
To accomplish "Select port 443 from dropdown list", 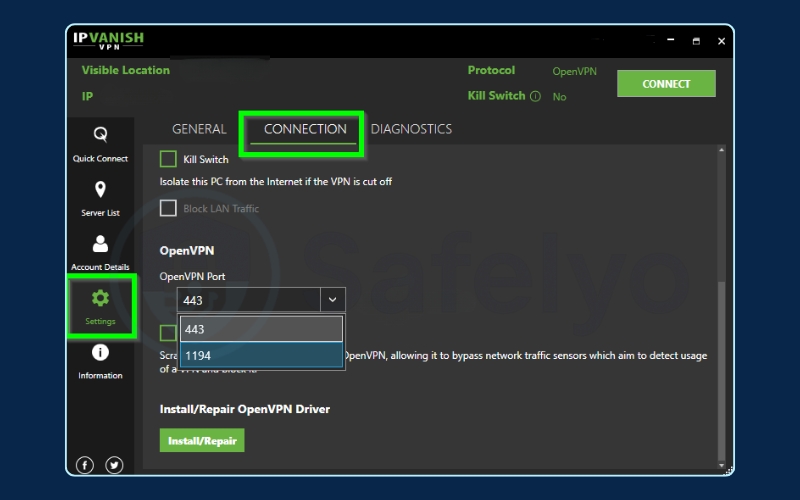I will [261, 329].
